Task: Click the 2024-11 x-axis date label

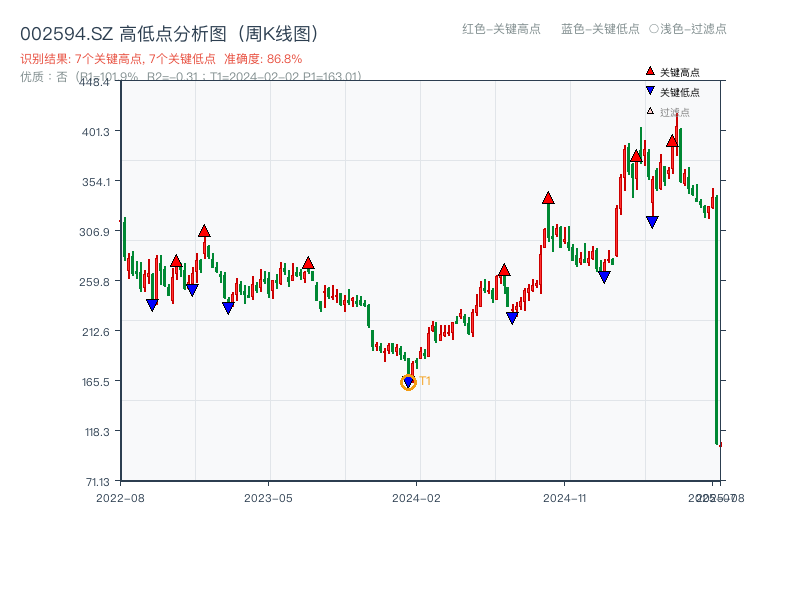Action: tap(564, 498)
